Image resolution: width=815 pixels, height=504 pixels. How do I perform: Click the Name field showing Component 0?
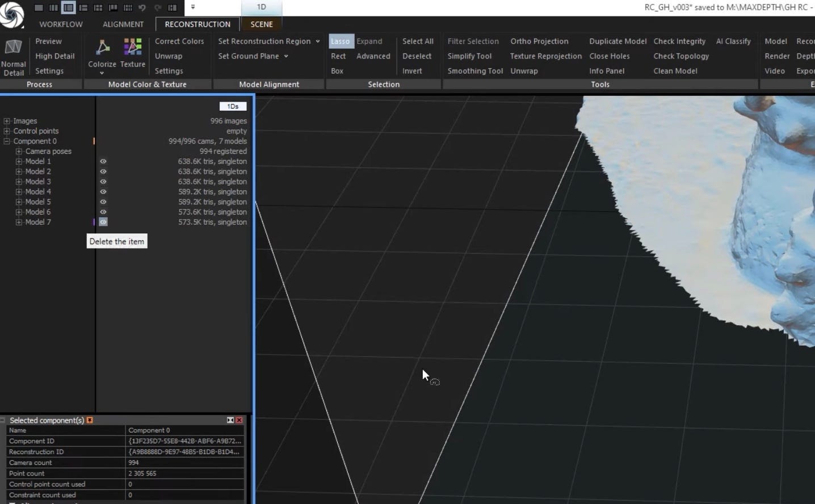[x=184, y=430]
